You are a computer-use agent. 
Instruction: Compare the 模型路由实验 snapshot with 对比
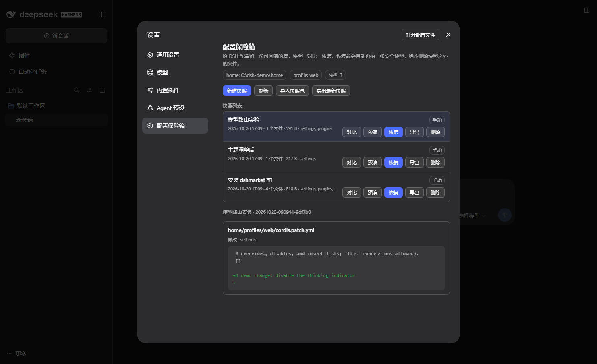pos(352,132)
